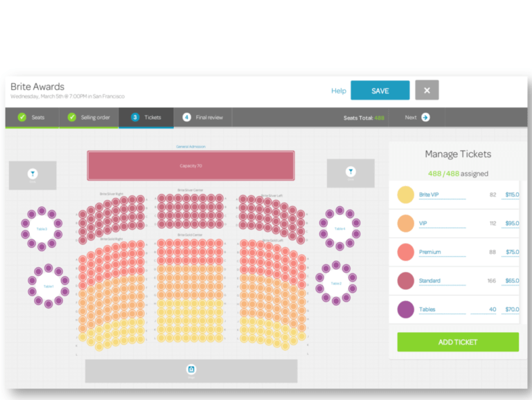
Task: Edit the Standard ticket name field
Action: point(441,281)
